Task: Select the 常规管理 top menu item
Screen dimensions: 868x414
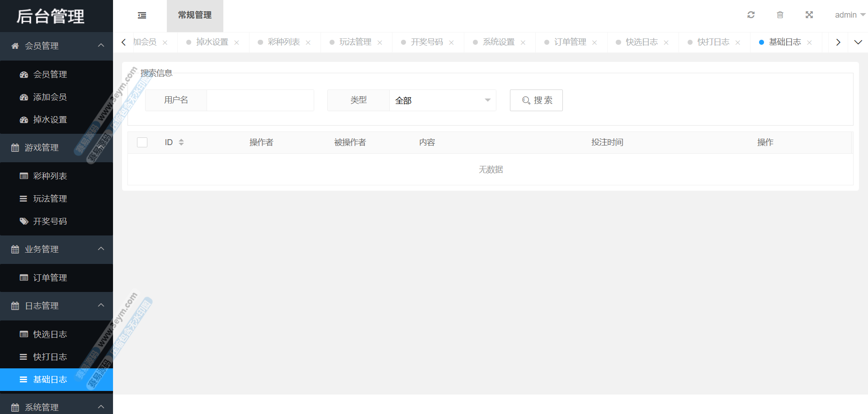Action: 195,15
